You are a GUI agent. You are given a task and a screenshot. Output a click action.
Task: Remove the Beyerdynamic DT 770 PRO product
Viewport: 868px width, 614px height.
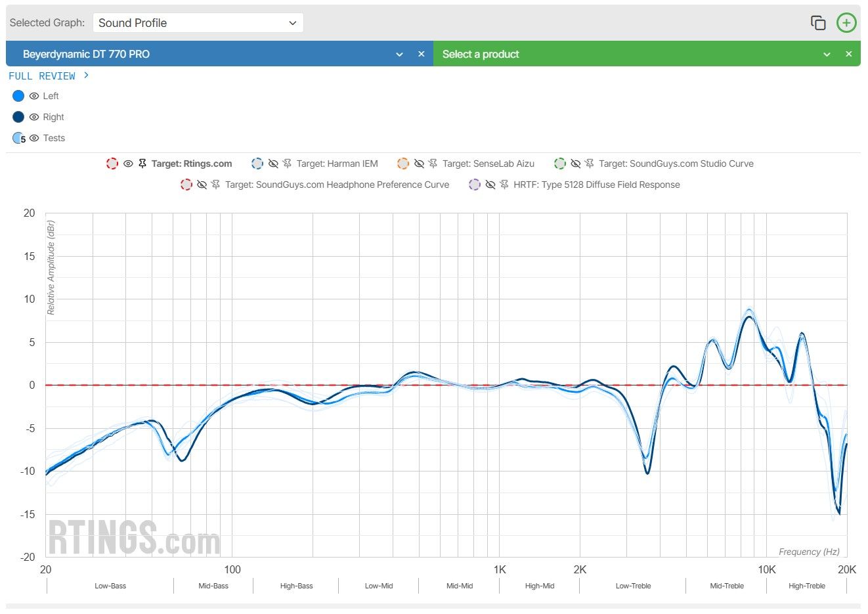coord(422,54)
